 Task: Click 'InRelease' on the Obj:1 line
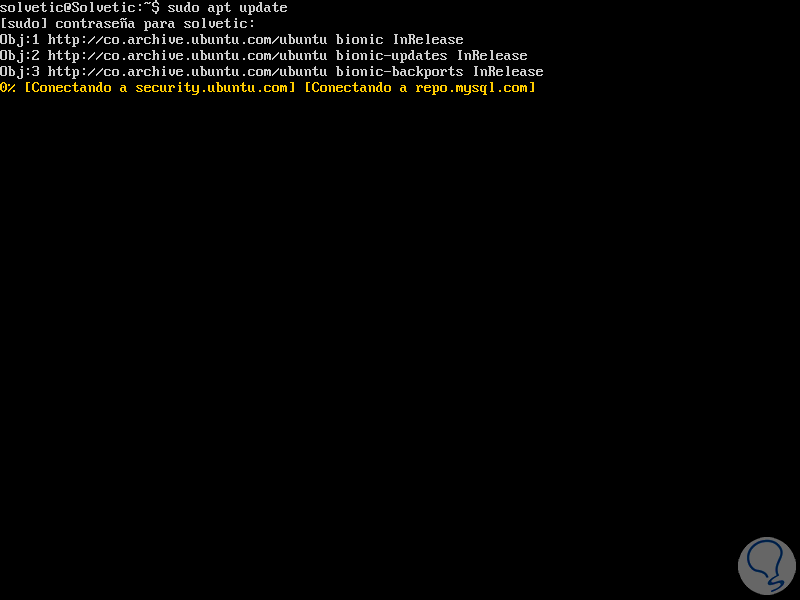pos(428,40)
